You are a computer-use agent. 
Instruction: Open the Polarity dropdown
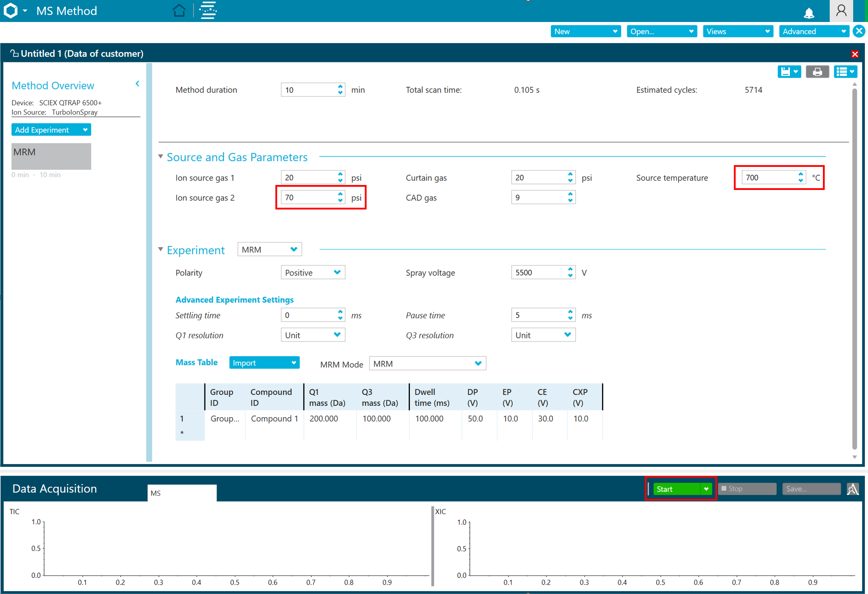[x=313, y=272]
